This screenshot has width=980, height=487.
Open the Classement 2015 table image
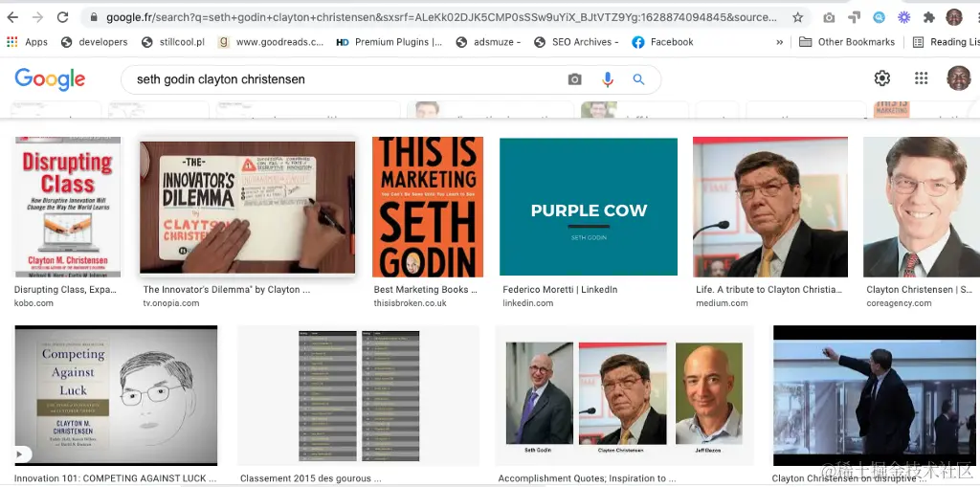click(358, 395)
